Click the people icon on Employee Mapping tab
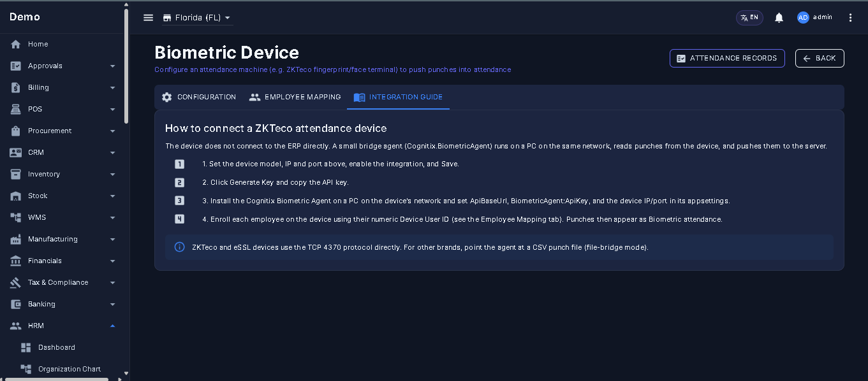 tap(254, 97)
